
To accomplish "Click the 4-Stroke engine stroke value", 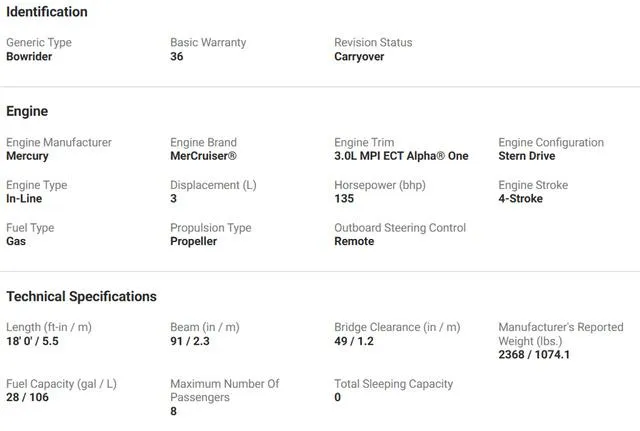I will (x=520, y=199).
